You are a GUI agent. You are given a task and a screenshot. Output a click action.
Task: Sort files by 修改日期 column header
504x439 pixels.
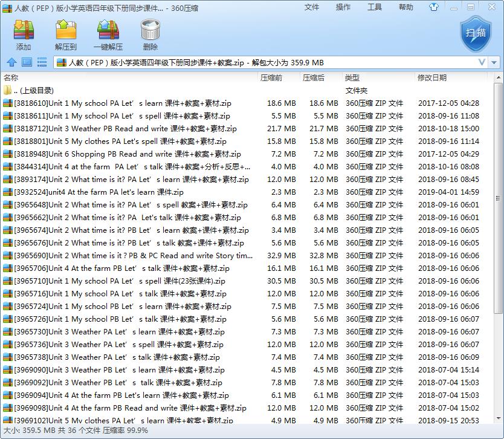tap(432, 77)
